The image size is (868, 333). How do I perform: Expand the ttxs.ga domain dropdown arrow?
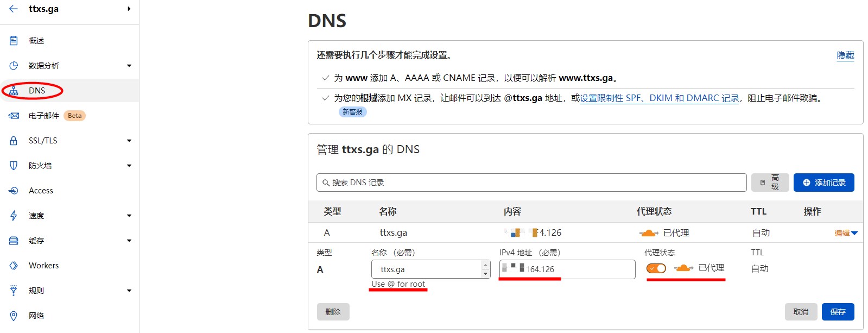(129, 9)
